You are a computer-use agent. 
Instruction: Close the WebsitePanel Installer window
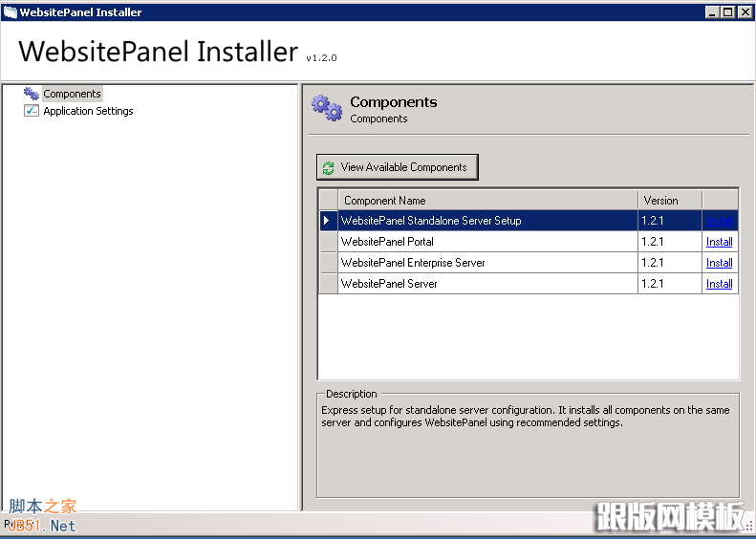point(745,12)
